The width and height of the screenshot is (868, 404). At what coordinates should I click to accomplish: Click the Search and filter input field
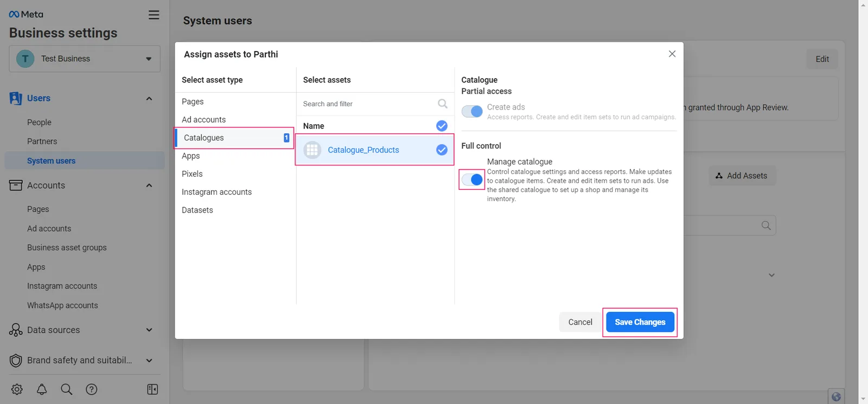375,104
